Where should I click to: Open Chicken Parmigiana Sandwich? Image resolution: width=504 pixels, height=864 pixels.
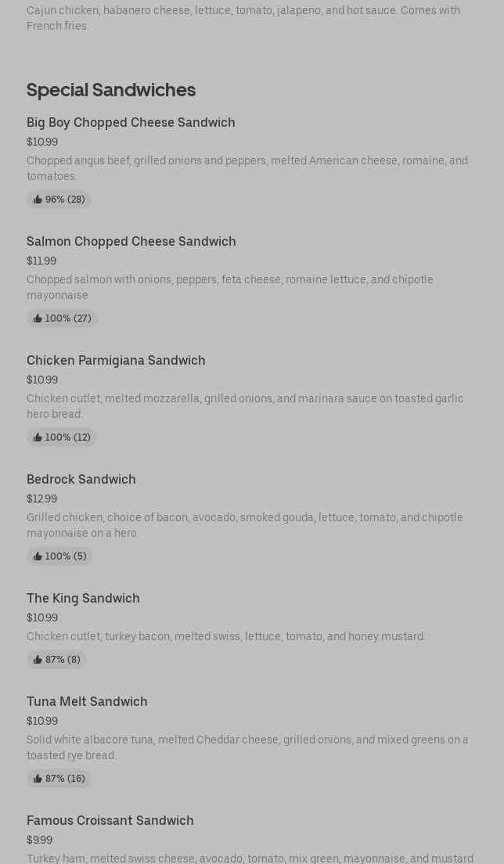click(x=116, y=360)
